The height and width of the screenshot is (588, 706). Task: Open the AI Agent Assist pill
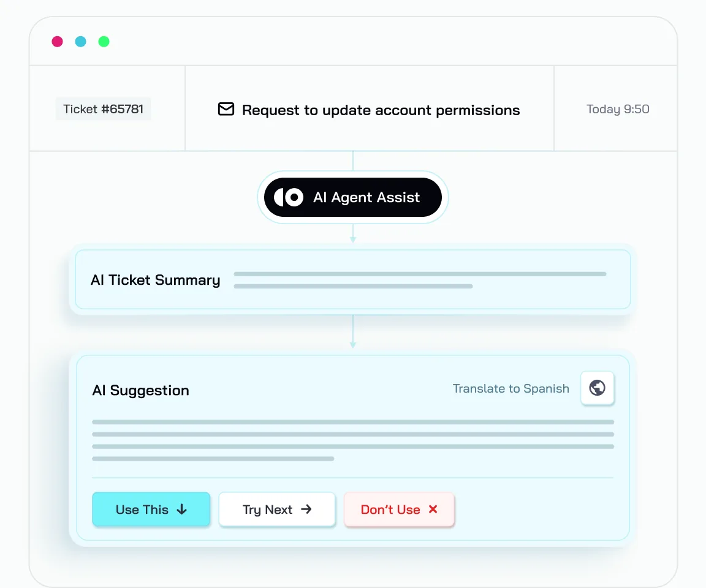click(352, 197)
